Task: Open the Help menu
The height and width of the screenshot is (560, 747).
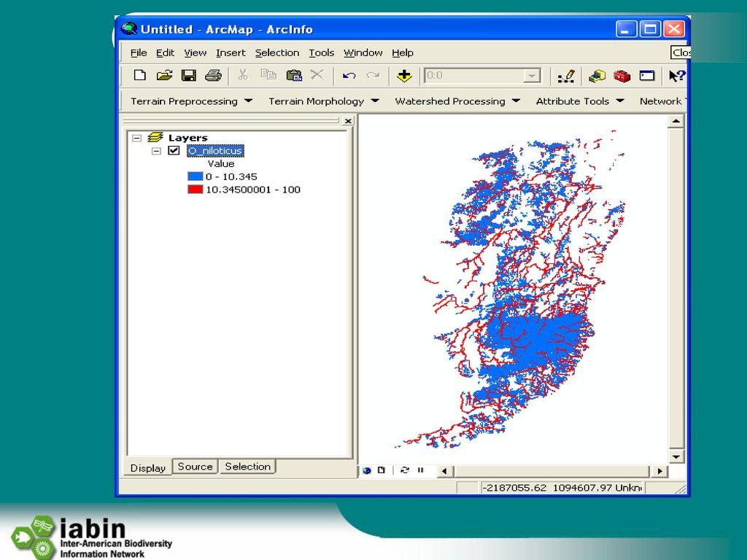Action: click(403, 52)
